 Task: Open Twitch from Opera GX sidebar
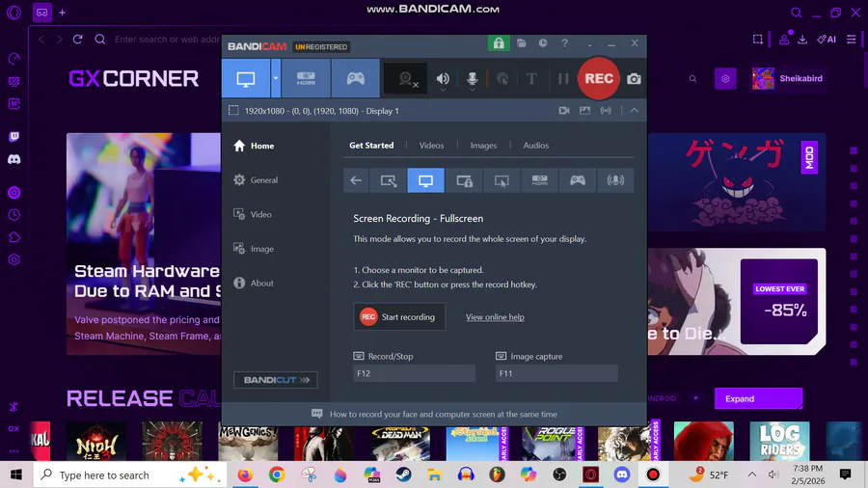click(x=14, y=137)
